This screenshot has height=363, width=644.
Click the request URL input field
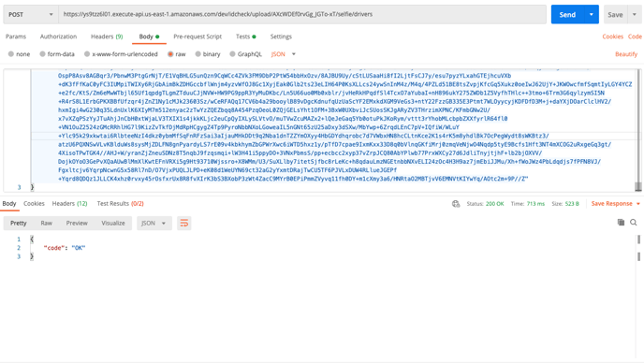pos(302,14)
